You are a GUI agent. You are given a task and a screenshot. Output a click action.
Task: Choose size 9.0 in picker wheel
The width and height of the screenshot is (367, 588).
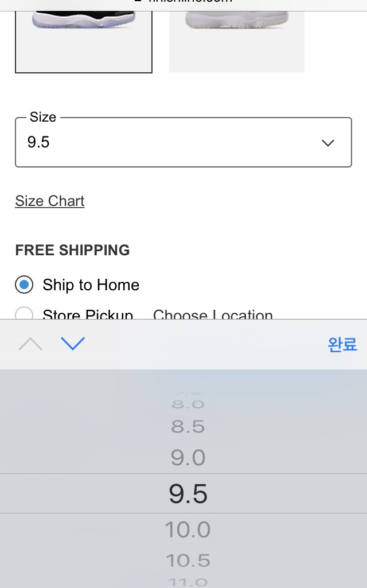pyautogui.click(x=188, y=458)
